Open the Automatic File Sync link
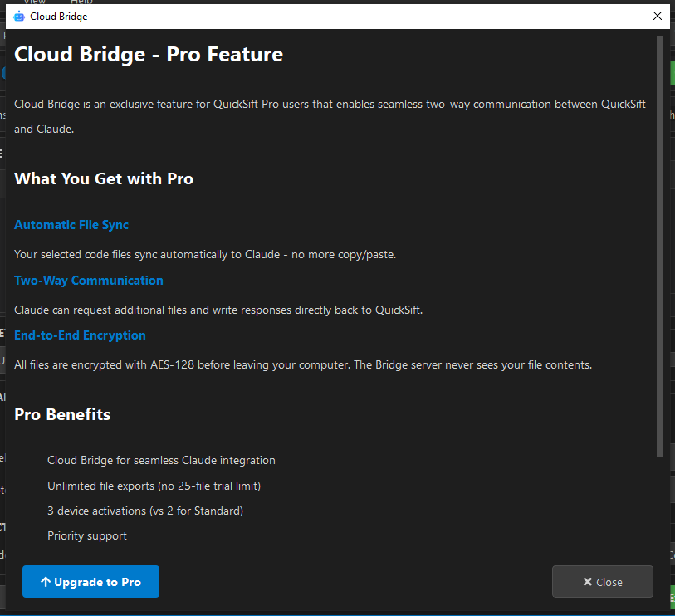 (x=71, y=225)
